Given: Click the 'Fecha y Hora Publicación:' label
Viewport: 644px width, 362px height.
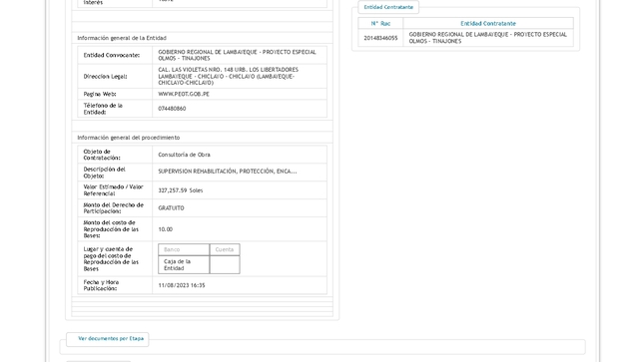Looking at the screenshot, I should click(101, 285).
